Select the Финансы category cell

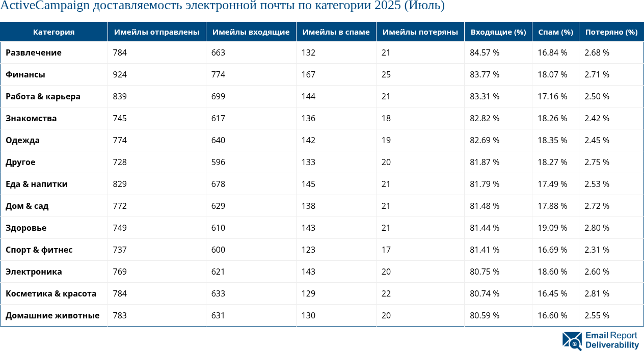click(25, 74)
